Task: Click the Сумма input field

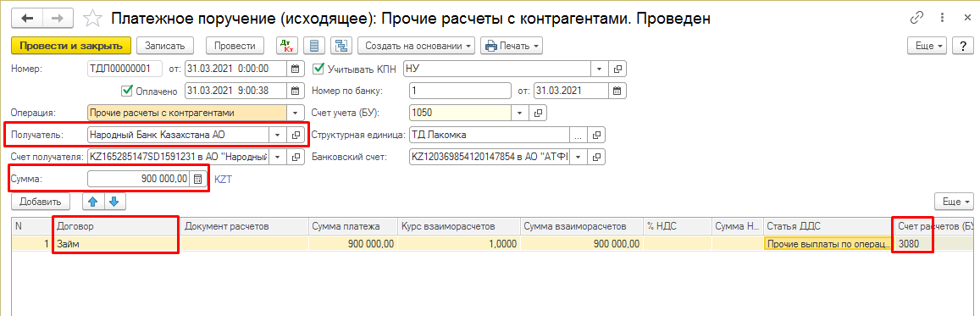Action: point(138,180)
